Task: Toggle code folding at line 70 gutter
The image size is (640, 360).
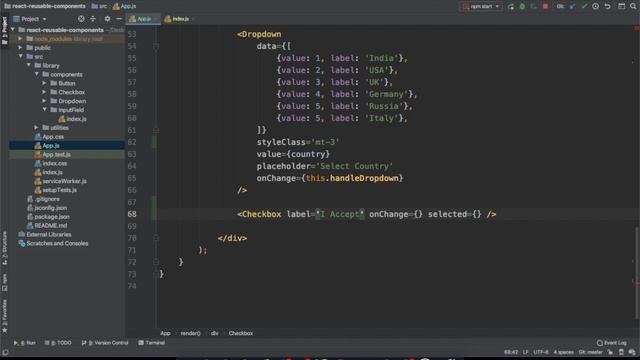Action: 156,238
